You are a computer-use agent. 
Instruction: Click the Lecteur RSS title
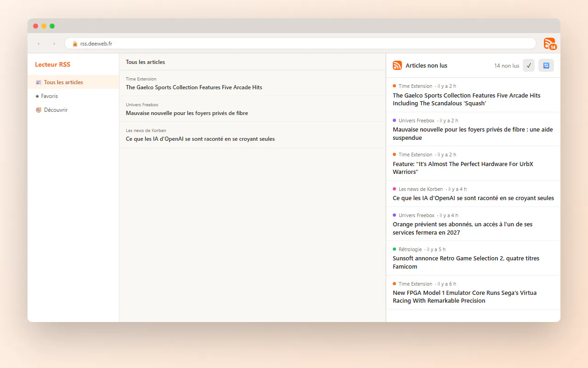[53, 64]
